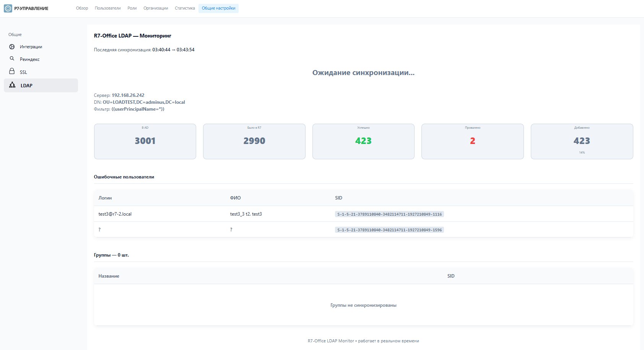Click the gear icon next to Интеграции
The height and width of the screenshot is (350, 644).
pyautogui.click(x=12, y=46)
